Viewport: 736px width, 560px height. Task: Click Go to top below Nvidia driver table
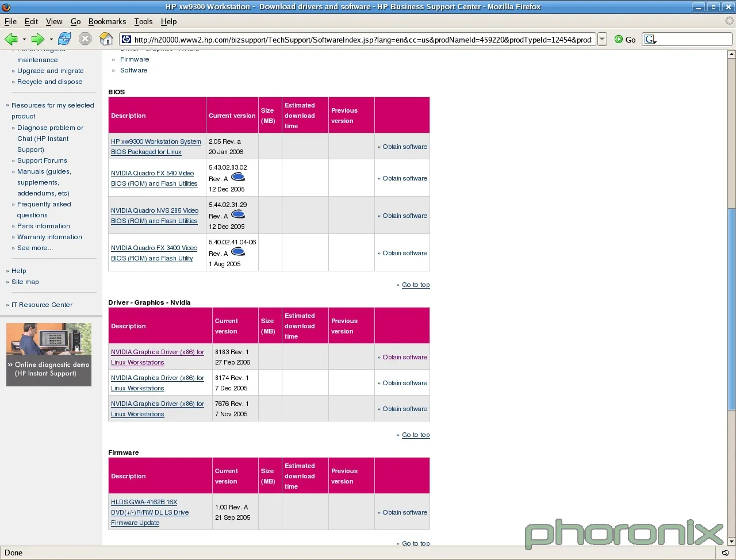tap(416, 435)
